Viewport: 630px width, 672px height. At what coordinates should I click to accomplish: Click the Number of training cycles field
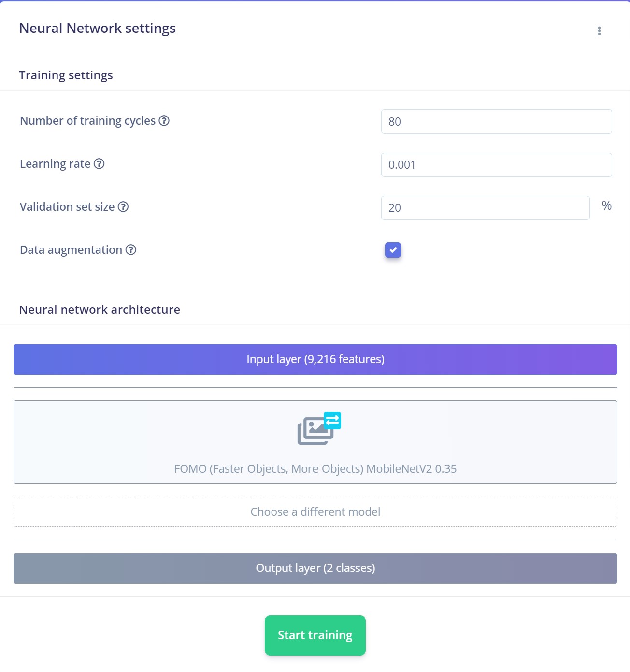(496, 122)
